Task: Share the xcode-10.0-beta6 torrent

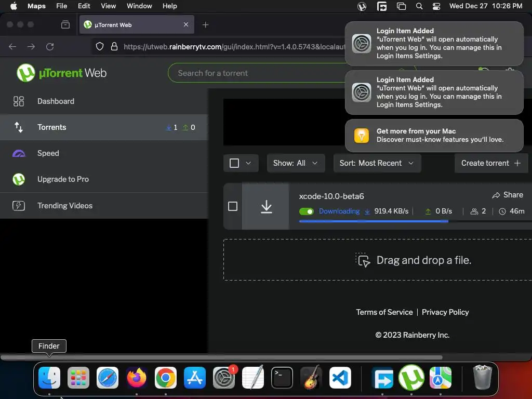Action: click(508, 195)
